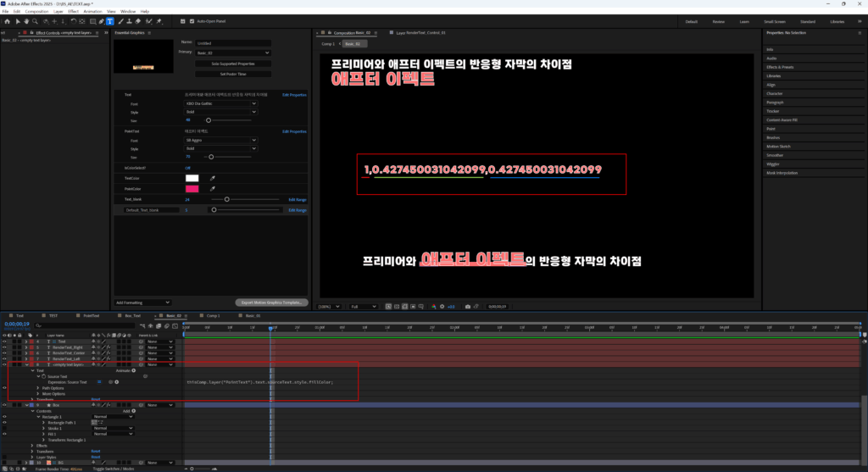Open the Window menu
Image resolution: width=868 pixels, height=472 pixels.
(x=128, y=11)
